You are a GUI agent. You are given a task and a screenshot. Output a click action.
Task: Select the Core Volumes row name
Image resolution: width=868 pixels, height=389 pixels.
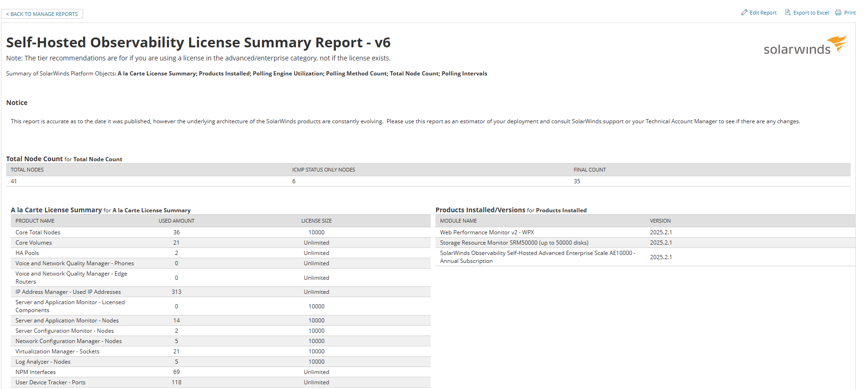coord(34,243)
